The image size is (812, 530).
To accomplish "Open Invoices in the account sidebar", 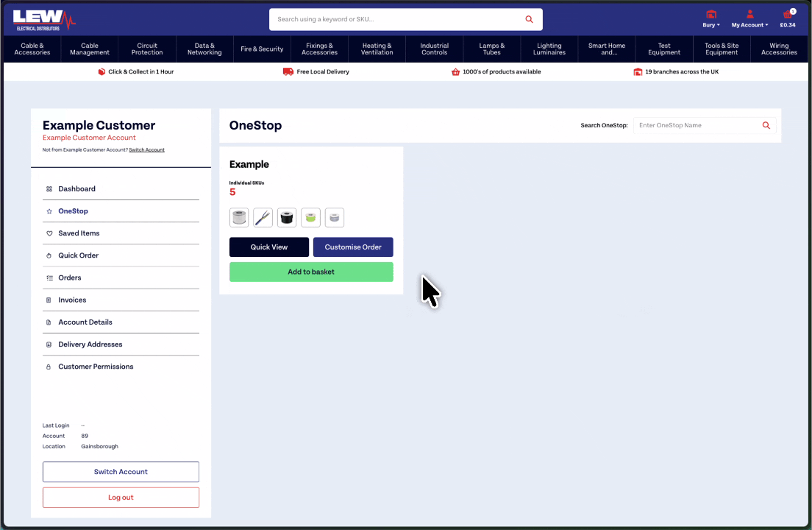I will tap(72, 300).
